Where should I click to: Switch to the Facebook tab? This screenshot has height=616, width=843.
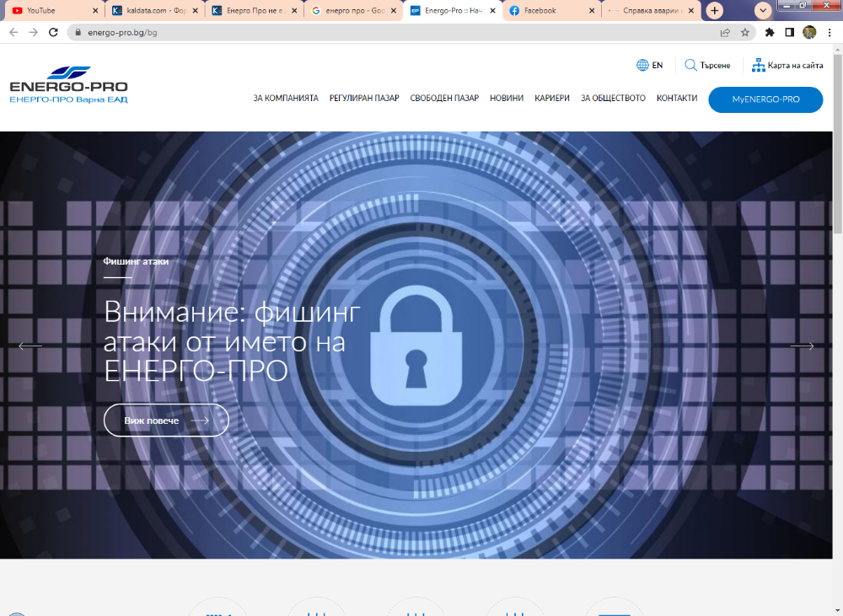(x=553, y=11)
